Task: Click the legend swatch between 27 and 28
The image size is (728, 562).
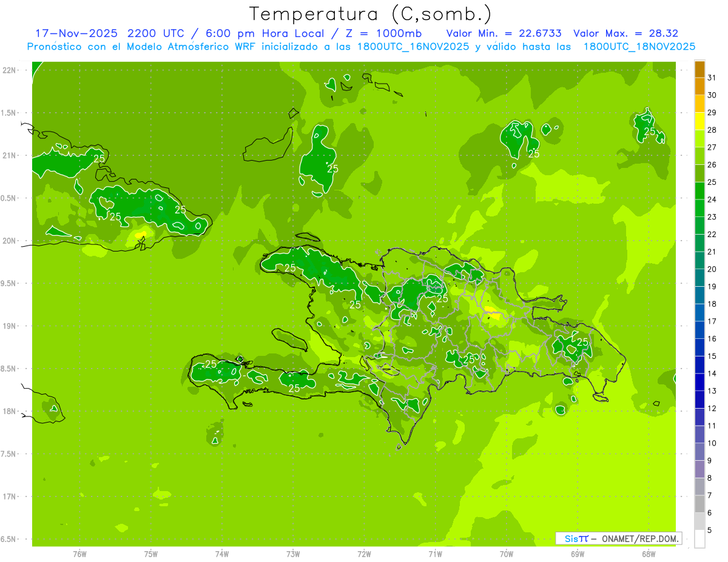Action: 699,139
